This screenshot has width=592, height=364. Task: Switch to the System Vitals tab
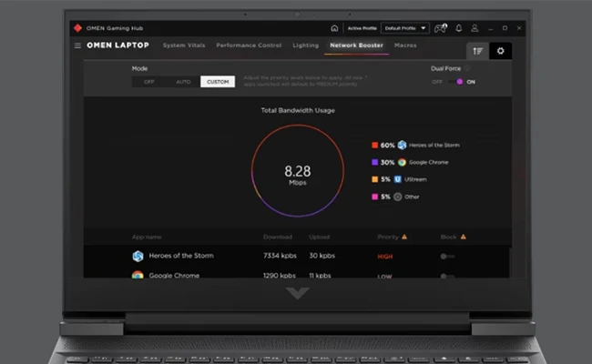[x=184, y=45]
